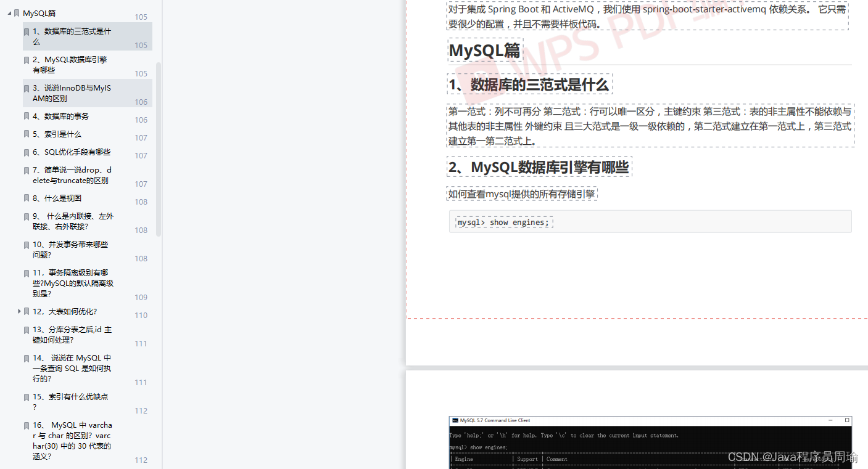Open bookmark 4、数据库的事务
This screenshot has height=469, width=868.
click(60, 116)
